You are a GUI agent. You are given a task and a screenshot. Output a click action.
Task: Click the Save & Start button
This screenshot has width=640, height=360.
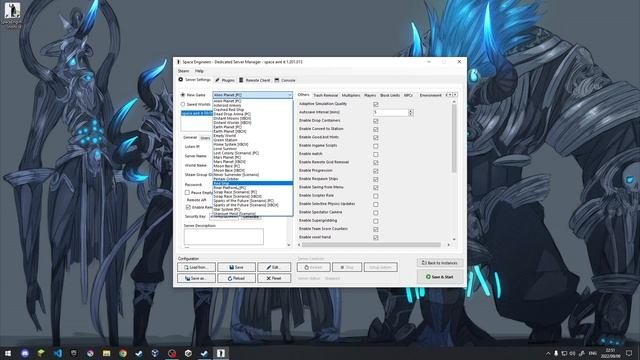(x=440, y=277)
